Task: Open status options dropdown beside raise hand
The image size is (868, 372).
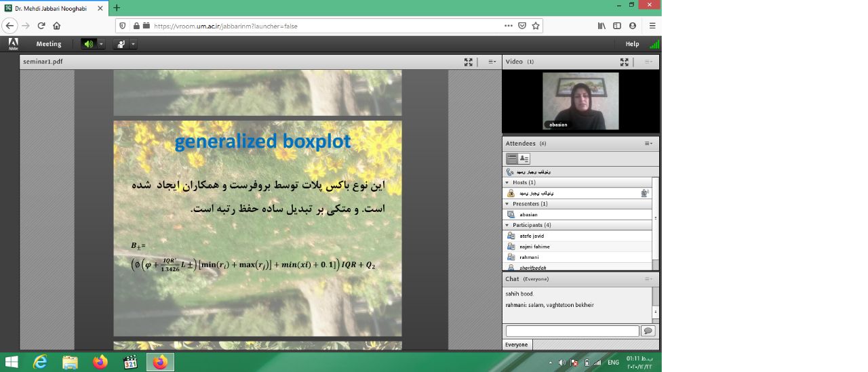Action: coord(133,44)
